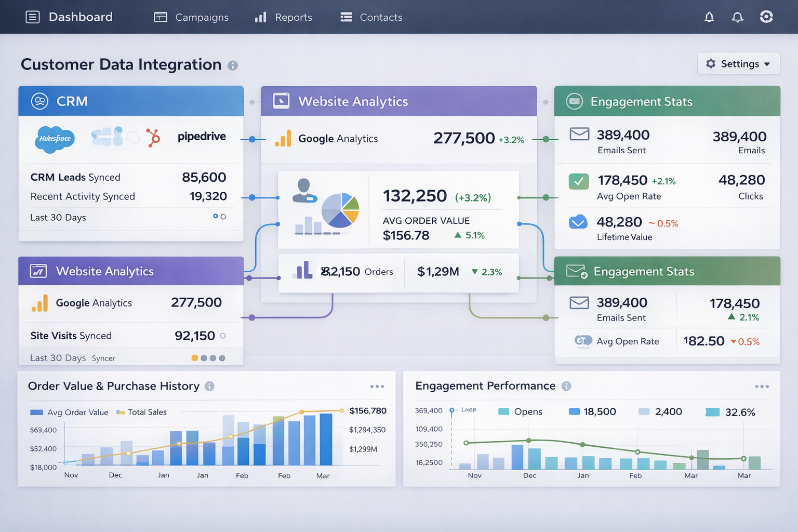Screen dimensions: 798x532
Task: Click CRM Leads Synced value 85,600
Action: point(204,177)
